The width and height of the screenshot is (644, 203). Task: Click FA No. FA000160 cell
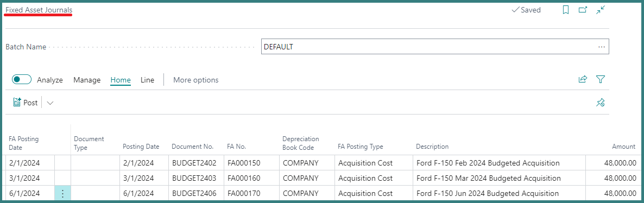251,179
